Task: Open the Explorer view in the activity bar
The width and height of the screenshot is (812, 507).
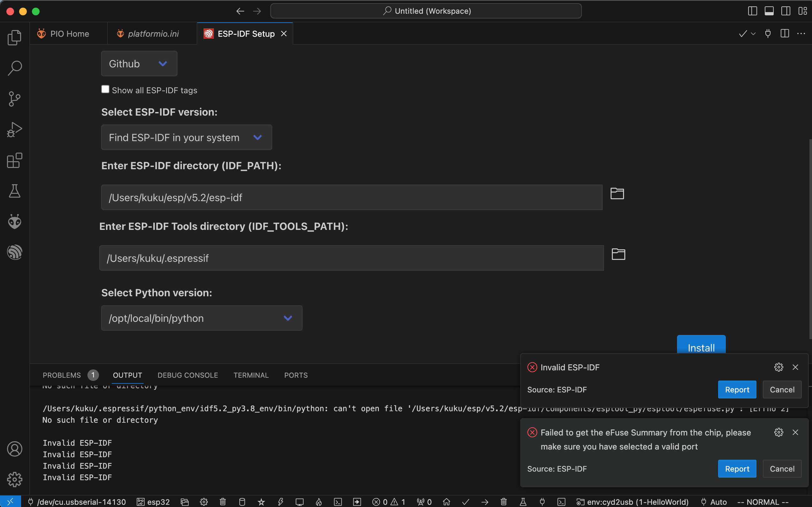Action: point(14,37)
